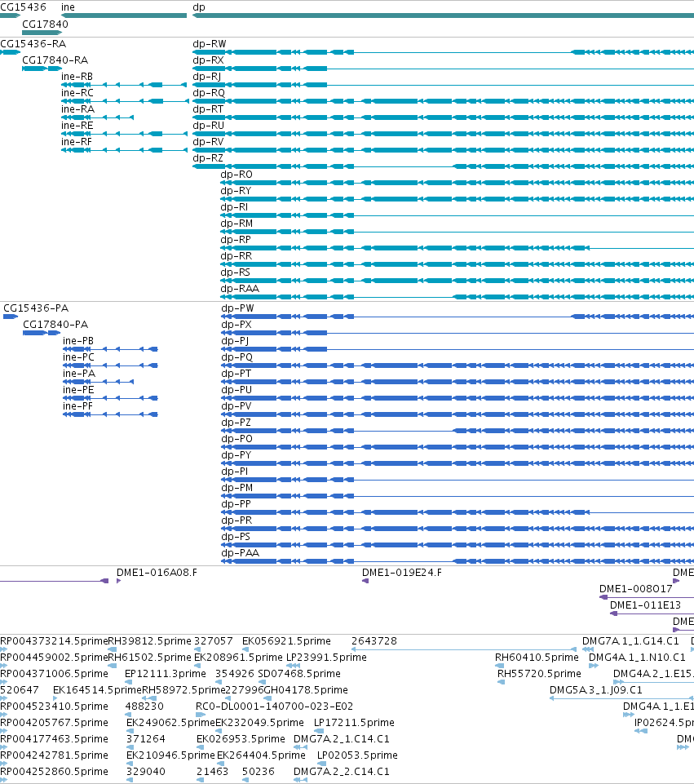Click protein dp-PT
This screenshot has height=784, width=694.
click(x=236, y=374)
